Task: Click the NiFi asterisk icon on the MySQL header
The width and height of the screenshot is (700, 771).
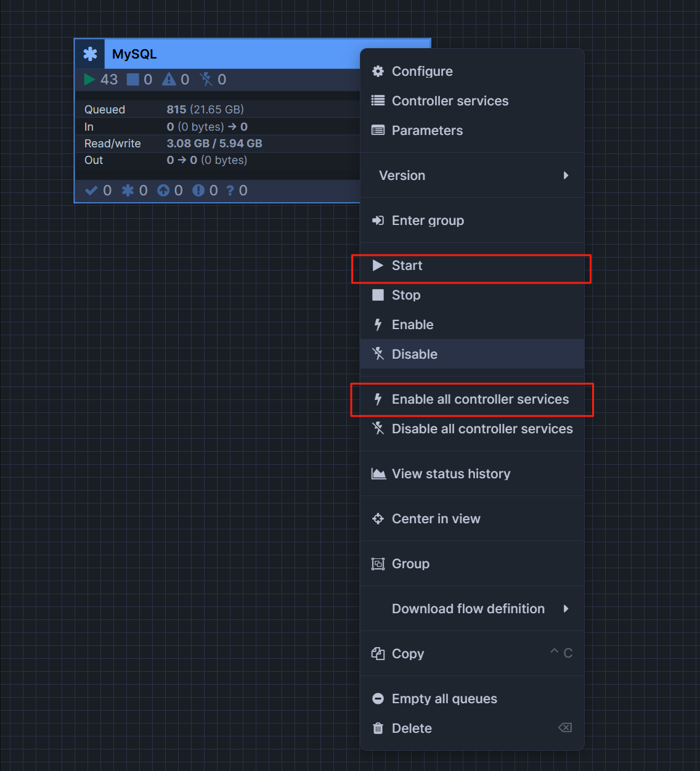Action: [x=90, y=54]
